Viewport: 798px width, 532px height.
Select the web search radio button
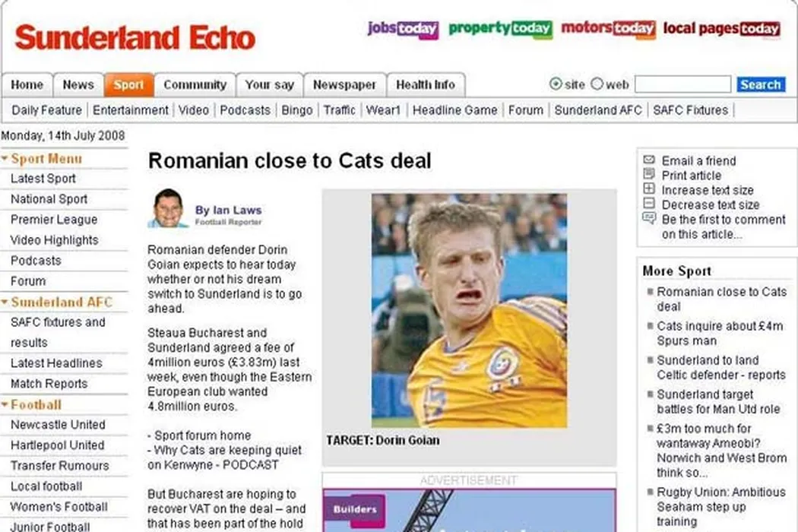tap(597, 84)
